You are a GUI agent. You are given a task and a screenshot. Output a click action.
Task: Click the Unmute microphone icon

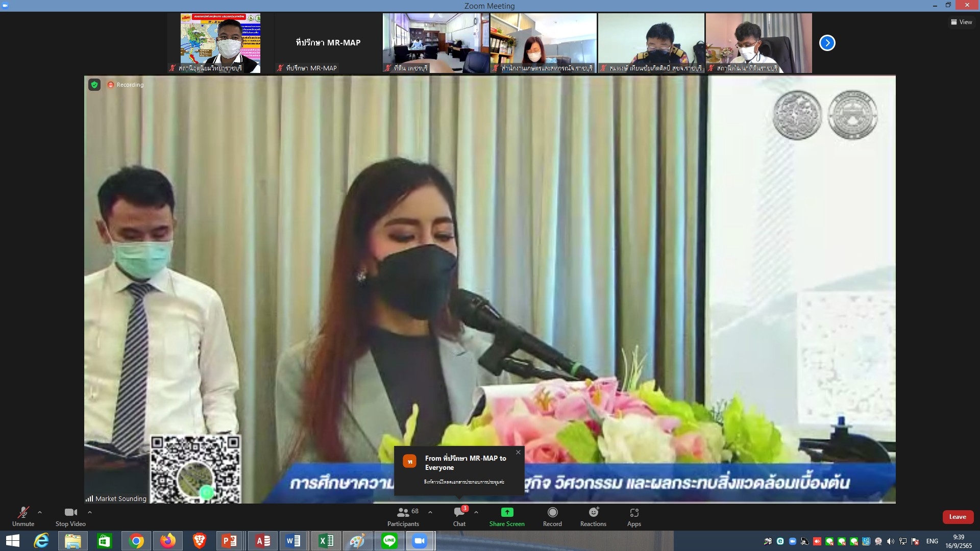23,513
